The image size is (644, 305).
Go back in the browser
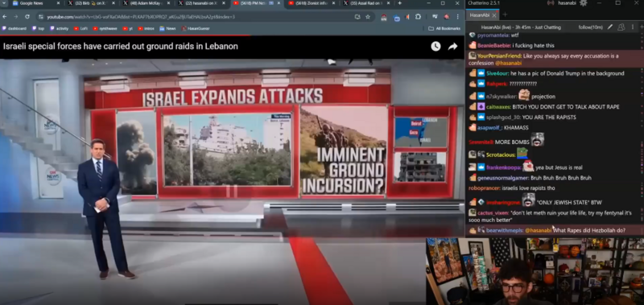pos(5,17)
